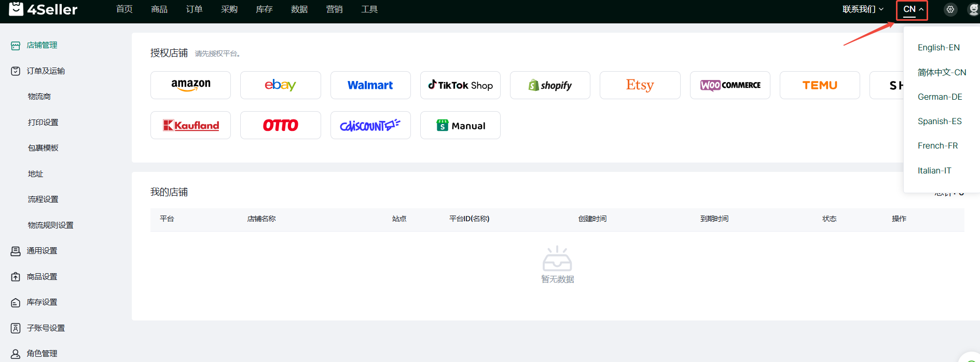
Task: Pick the Kaufland platform logo
Action: (190, 125)
